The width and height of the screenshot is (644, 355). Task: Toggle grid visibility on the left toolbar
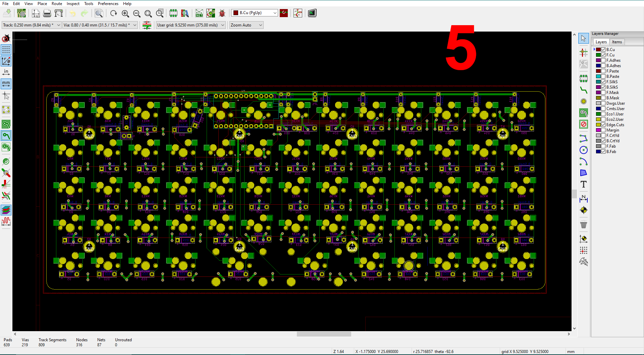tap(6, 50)
